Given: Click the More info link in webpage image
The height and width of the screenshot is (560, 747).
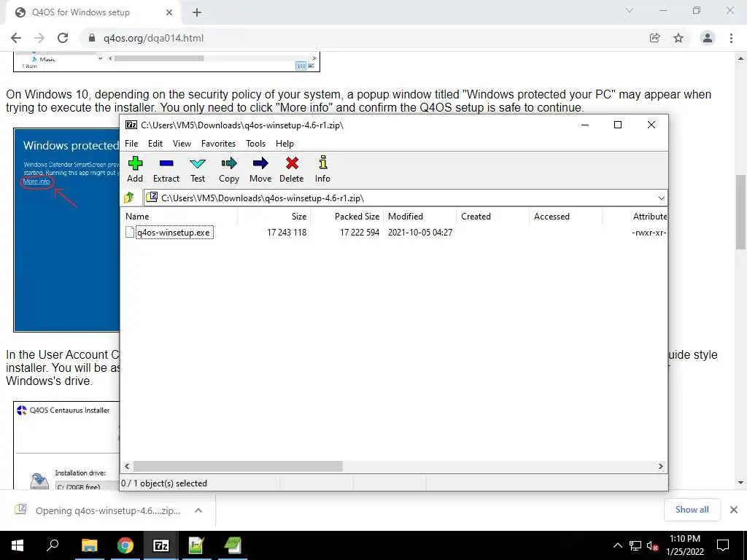Looking at the screenshot, I should click(36, 182).
